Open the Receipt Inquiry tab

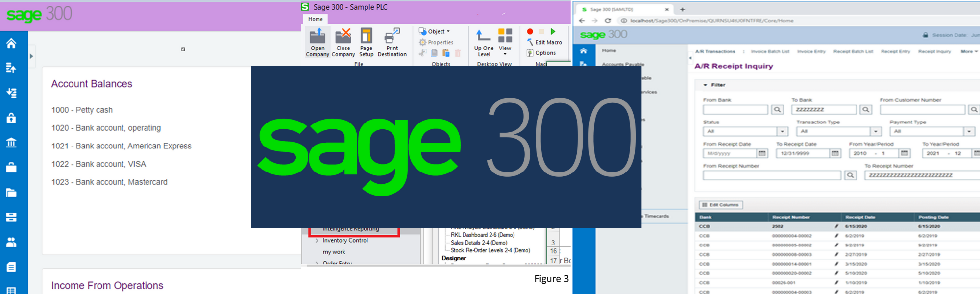click(934, 51)
